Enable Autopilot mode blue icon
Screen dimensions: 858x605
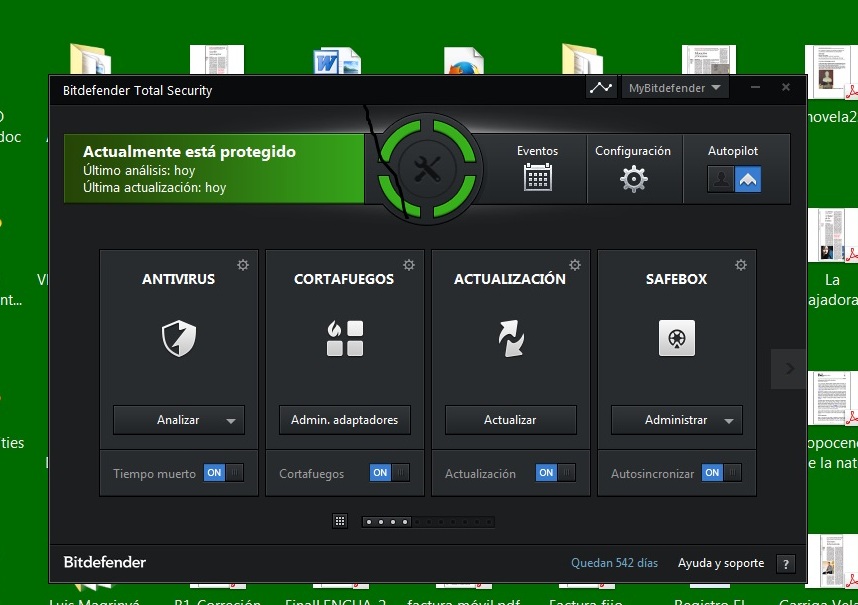747,179
